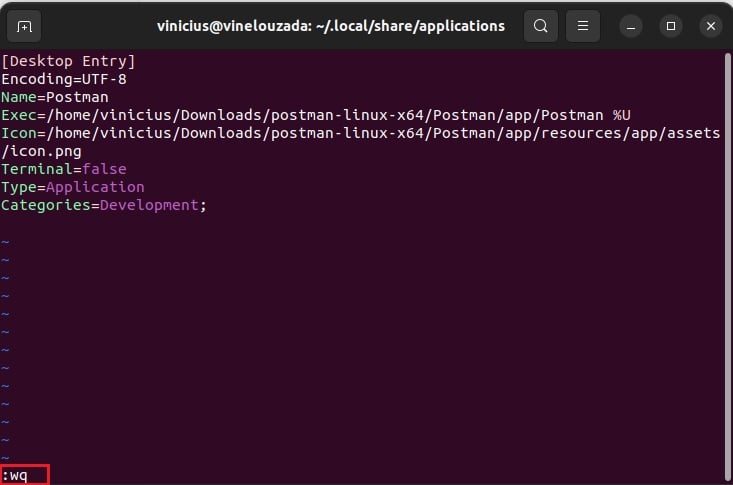Click the terminal vertical scrollbar

727,267
